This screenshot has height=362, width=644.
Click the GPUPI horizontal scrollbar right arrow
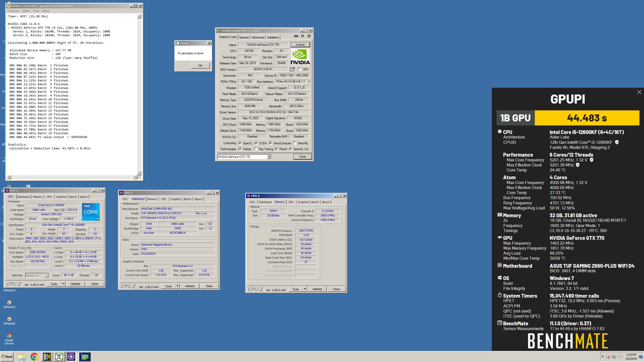[x=135, y=177]
